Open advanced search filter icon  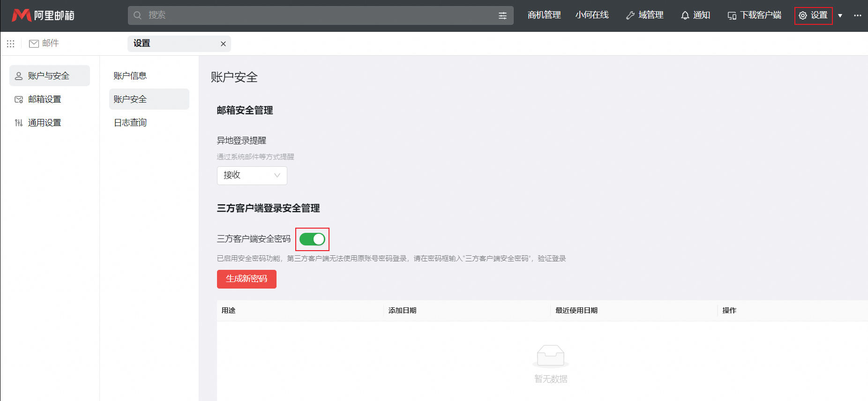[x=502, y=15]
